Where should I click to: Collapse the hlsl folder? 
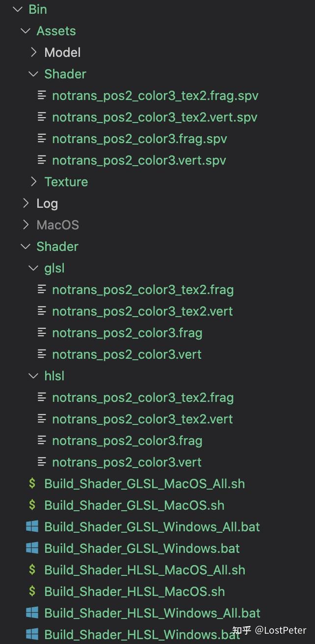click(33, 375)
